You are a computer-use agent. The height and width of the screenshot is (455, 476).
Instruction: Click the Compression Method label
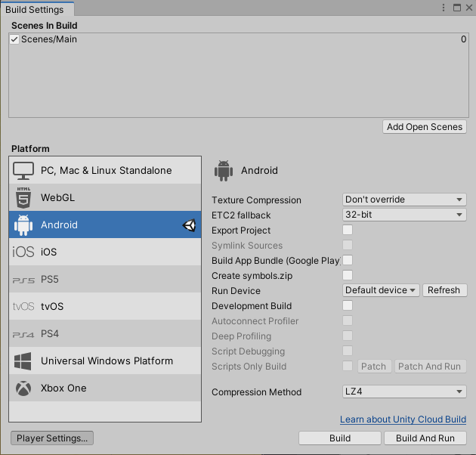pyautogui.click(x=257, y=392)
